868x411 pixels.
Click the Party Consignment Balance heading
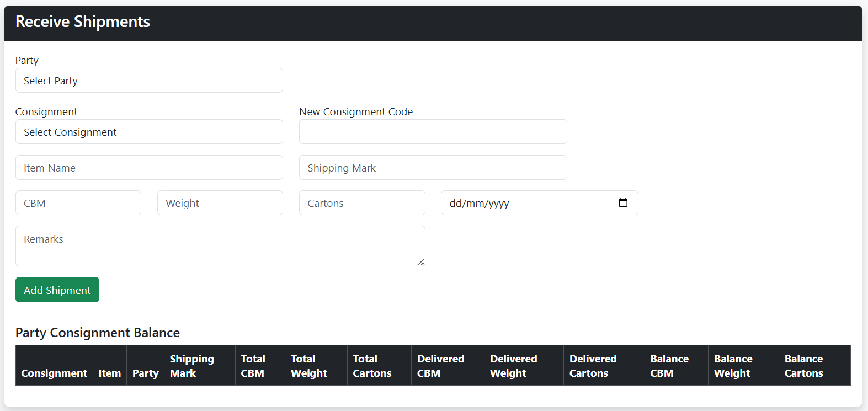coord(98,333)
